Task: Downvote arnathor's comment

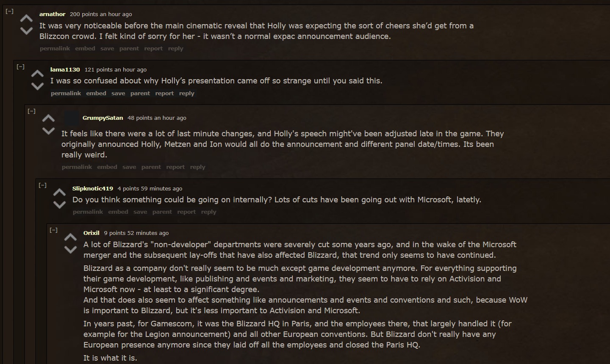Action: pyautogui.click(x=26, y=31)
